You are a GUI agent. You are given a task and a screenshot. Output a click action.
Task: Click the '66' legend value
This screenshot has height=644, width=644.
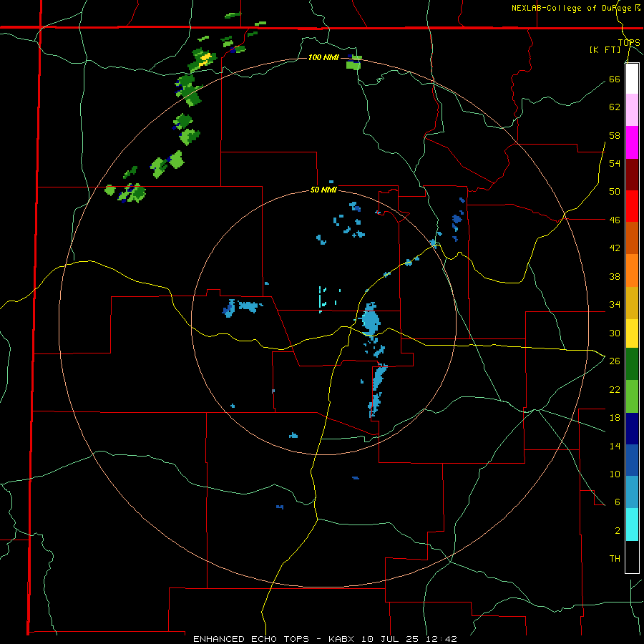coord(615,79)
